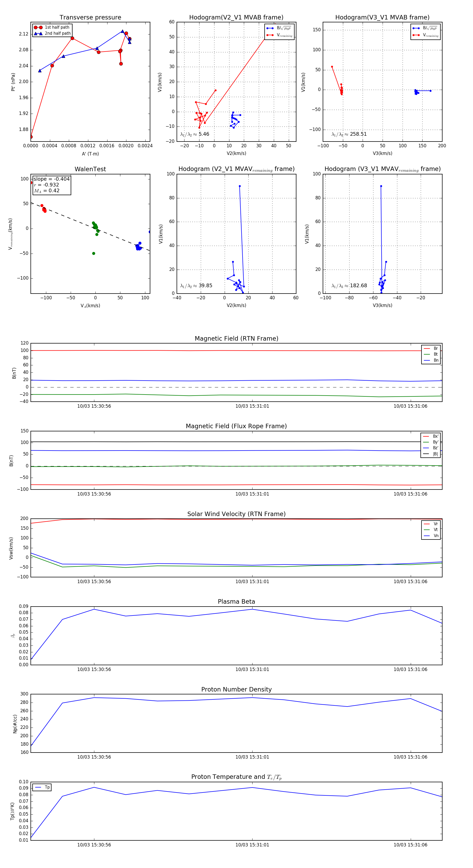Click the Vr red line legend swatch

426,524
